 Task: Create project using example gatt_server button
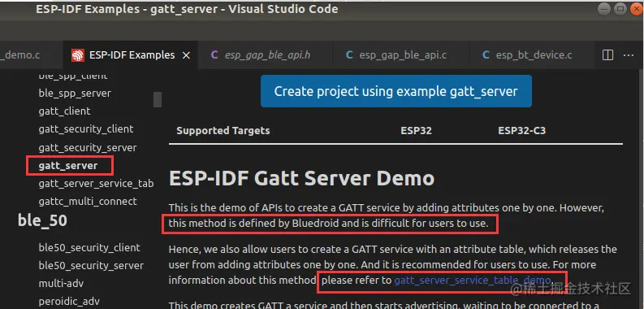click(x=396, y=91)
